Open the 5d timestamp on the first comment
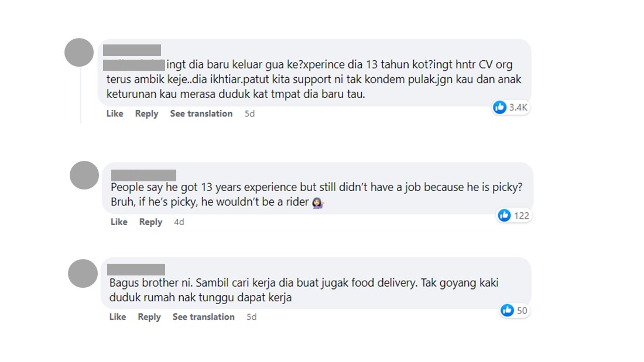This screenshot has height=362, width=644. [x=249, y=113]
